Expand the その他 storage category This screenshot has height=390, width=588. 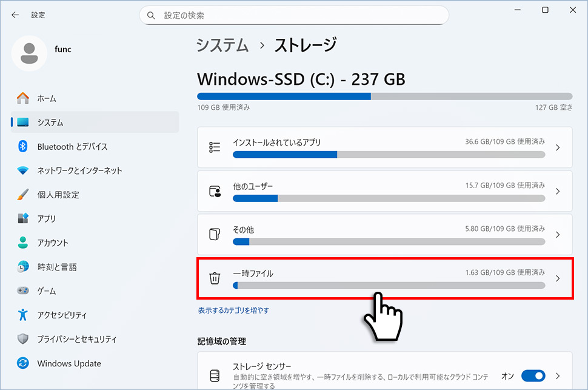[557, 234]
